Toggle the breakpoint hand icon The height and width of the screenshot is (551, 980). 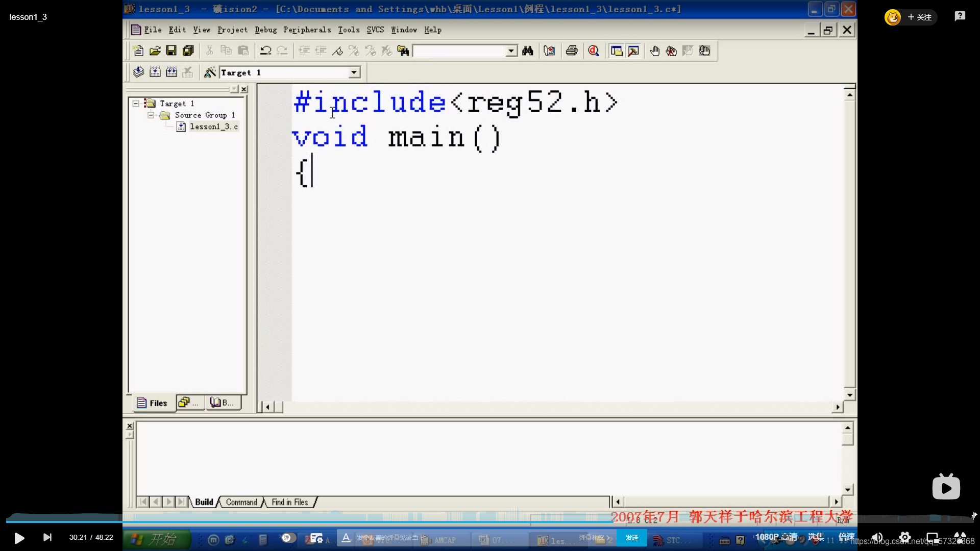(x=655, y=51)
